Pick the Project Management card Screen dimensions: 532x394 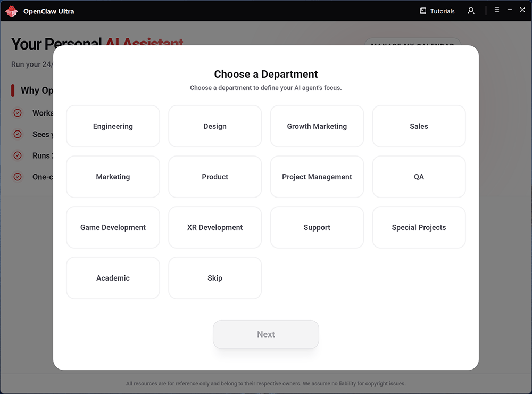click(x=317, y=177)
